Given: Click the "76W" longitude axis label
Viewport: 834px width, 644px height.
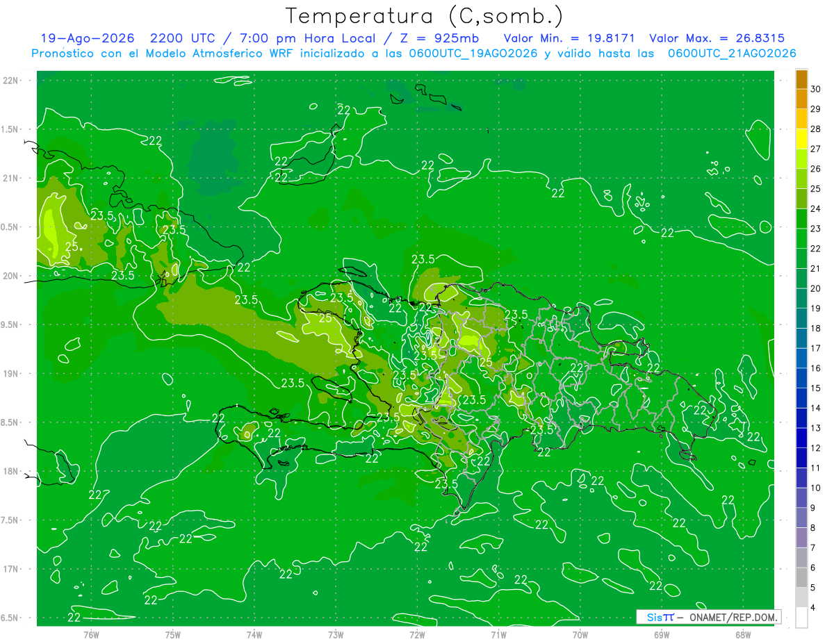Looking at the screenshot, I should (91, 634).
